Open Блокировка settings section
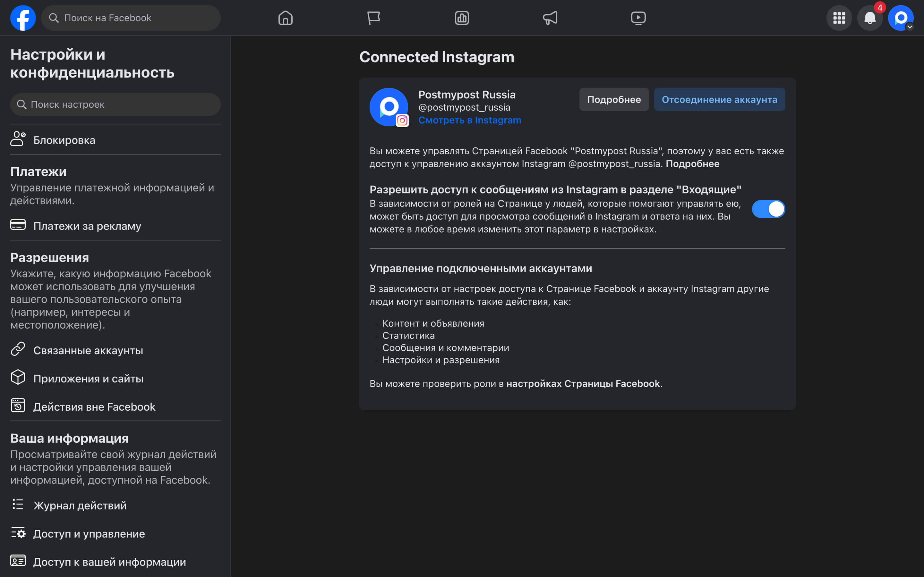 [x=64, y=140]
